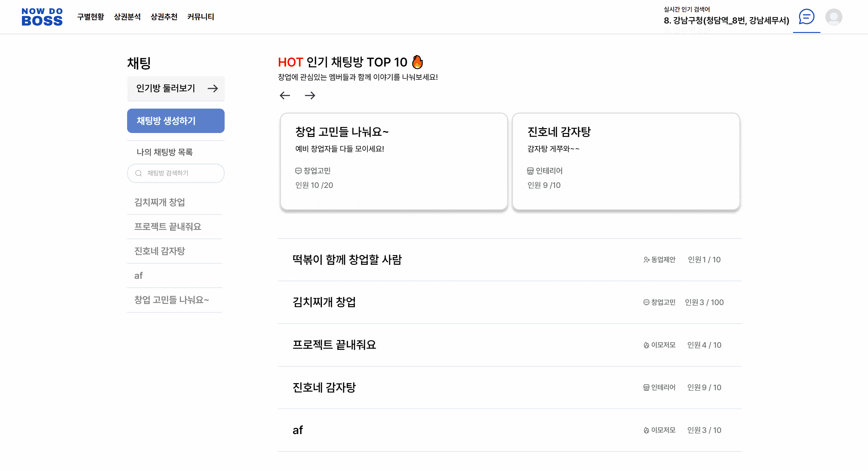Click the fire emoji next to TOP 10
This screenshot has width=868, height=471.
pyautogui.click(x=417, y=62)
